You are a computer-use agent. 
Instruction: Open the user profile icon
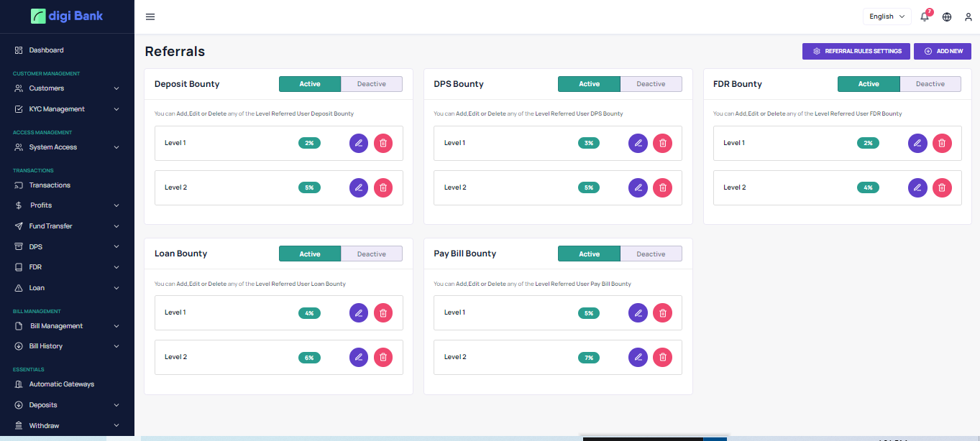coord(968,17)
